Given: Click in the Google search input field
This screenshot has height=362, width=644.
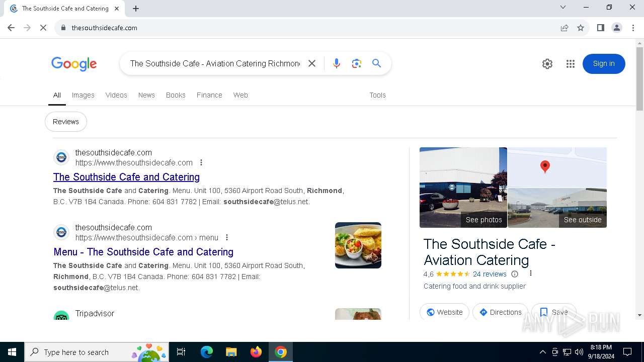Looking at the screenshot, I should pyautogui.click(x=215, y=63).
